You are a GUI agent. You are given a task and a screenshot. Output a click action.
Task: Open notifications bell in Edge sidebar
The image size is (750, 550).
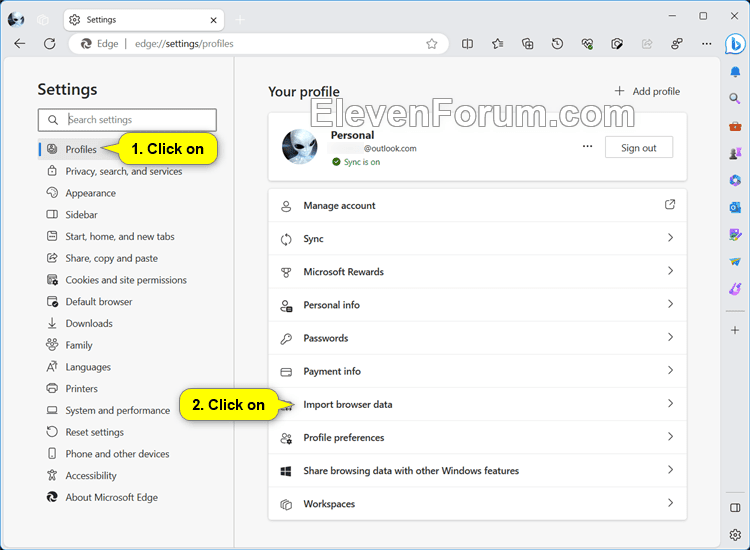[735, 72]
